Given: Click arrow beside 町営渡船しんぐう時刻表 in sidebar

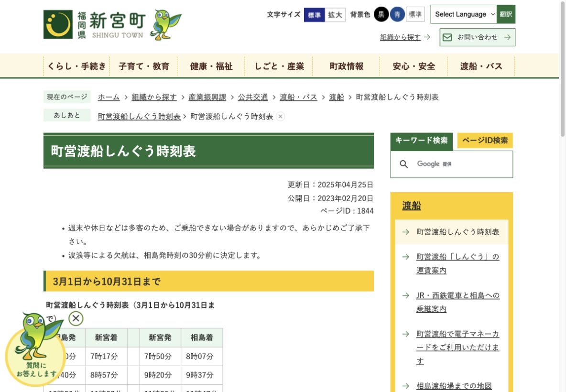Looking at the screenshot, I should 406,232.
